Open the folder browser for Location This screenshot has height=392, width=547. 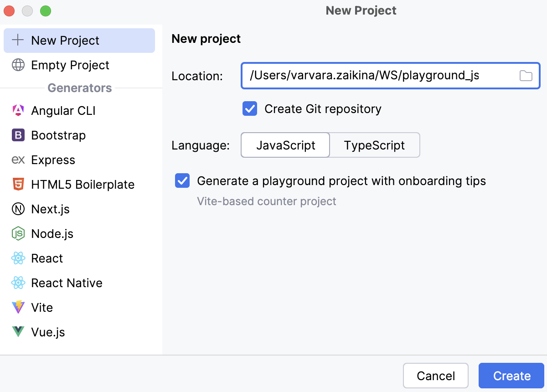click(526, 76)
